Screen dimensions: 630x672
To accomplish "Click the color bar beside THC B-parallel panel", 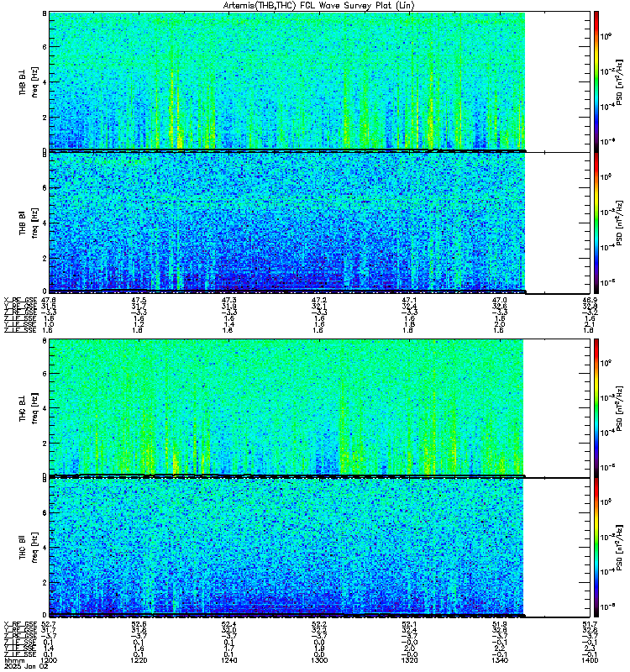I will coord(596,548).
